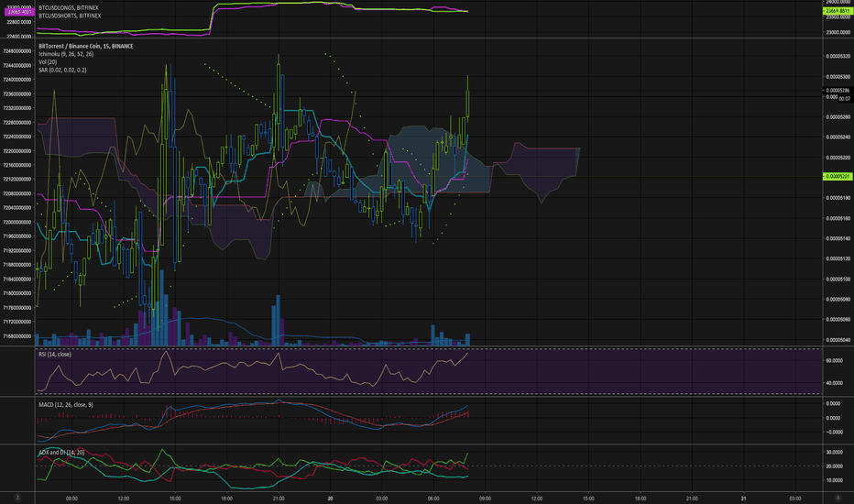This screenshot has height=504, width=854.
Task: Click the first 15:00 time axis label
Action: pos(175,499)
